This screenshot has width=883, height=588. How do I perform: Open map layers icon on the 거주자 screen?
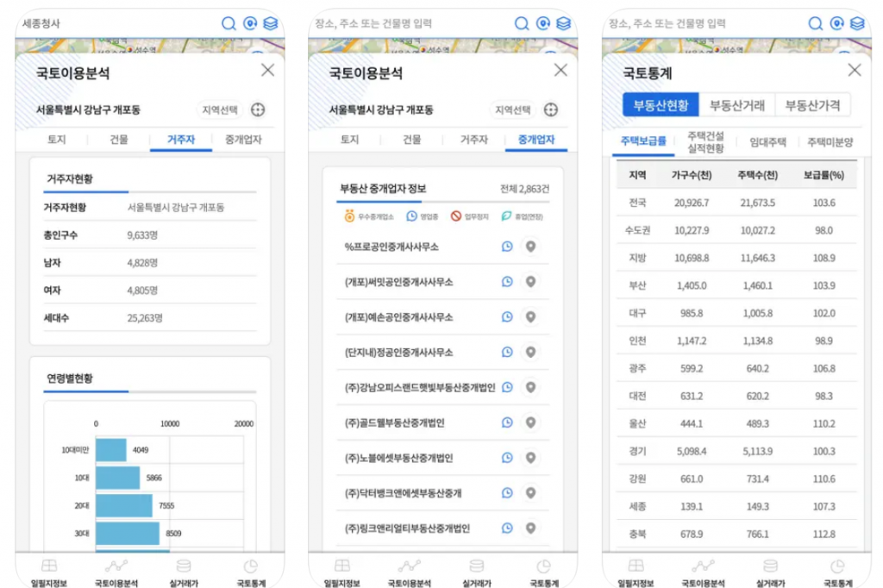[x=271, y=23]
